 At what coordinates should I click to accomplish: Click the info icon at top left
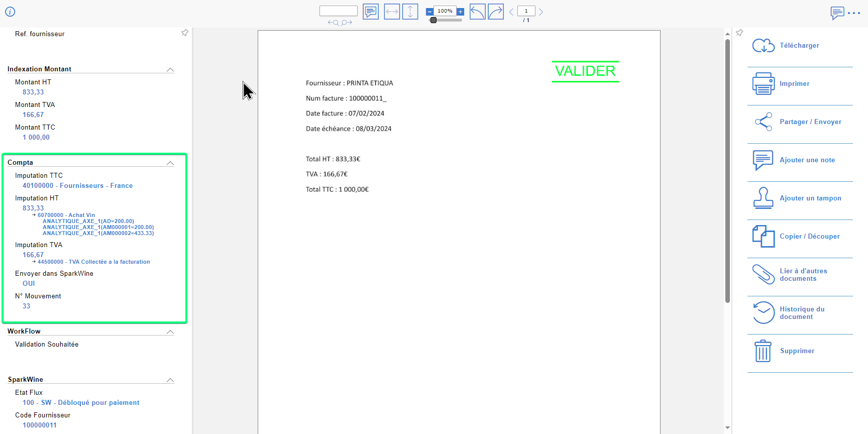point(10,12)
